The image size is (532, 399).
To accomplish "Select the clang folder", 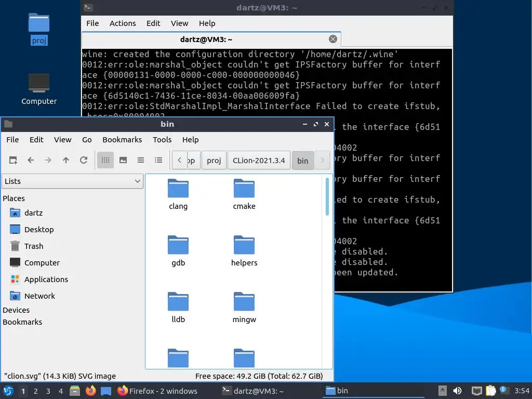I will pos(178,194).
